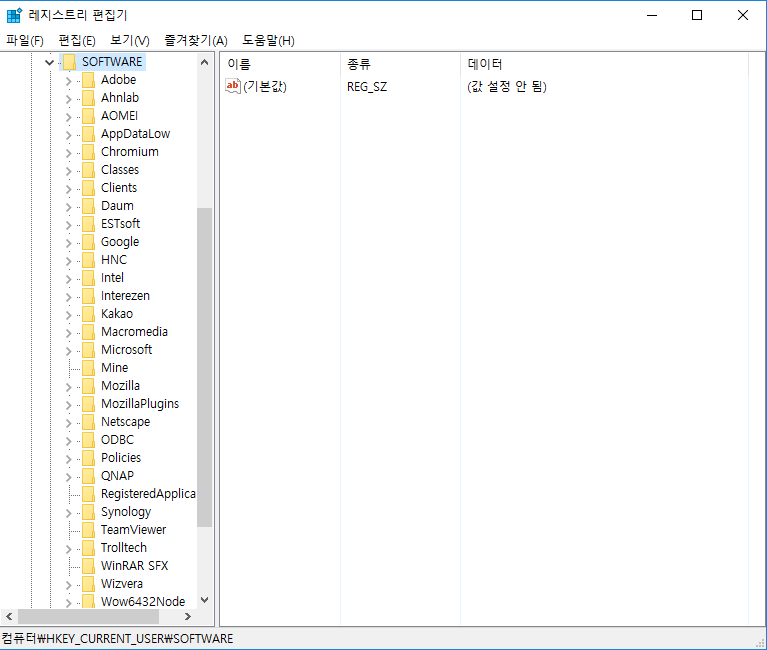Select the Chromium tree key

[x=130, y=152]
